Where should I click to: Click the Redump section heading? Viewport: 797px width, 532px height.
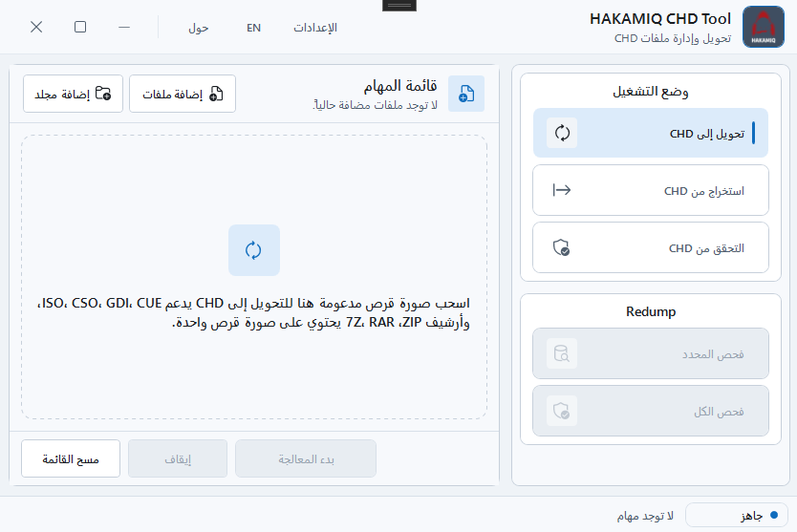[651, 311]
